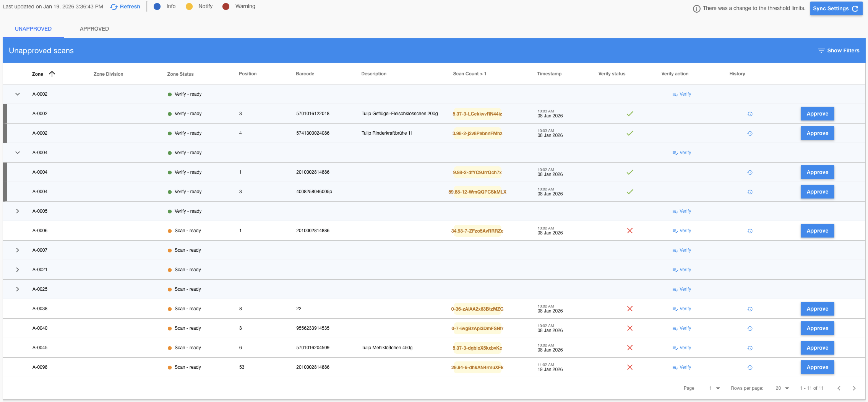Viewport: 868px width, 402px height.
Task: Expand the A-0005 zone group
Action: click(x=18, y=211)
